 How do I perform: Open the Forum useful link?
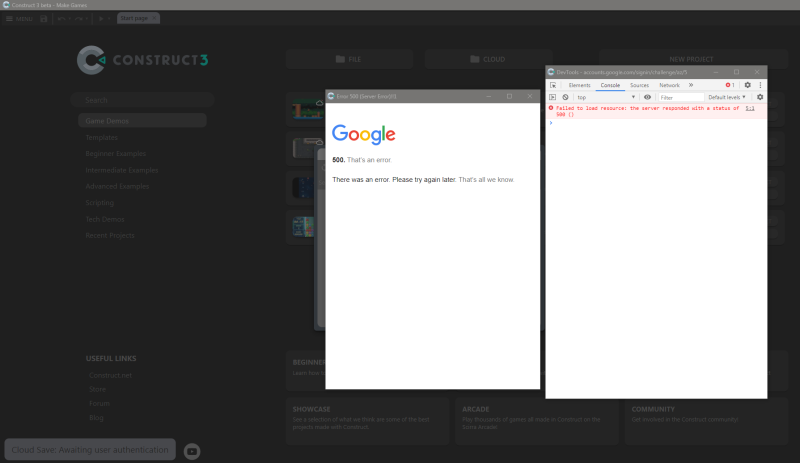99,403
